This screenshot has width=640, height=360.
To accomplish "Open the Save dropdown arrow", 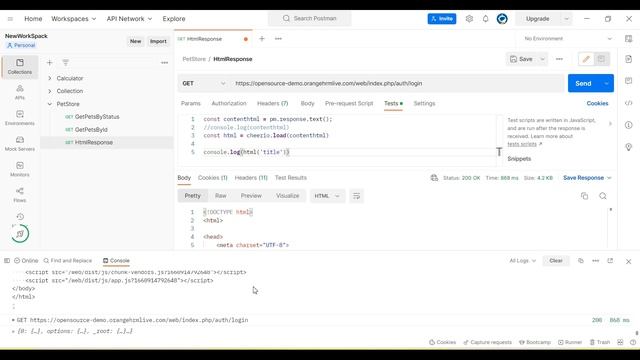I will (x=542, y=59).
